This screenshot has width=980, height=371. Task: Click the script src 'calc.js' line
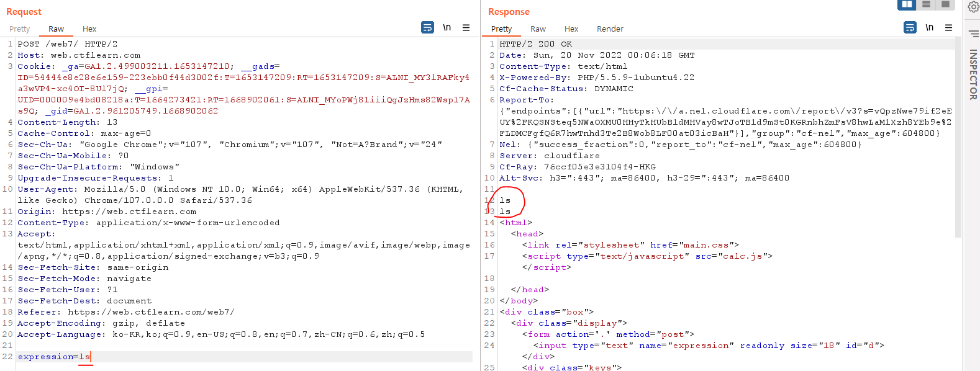[647, 256]
